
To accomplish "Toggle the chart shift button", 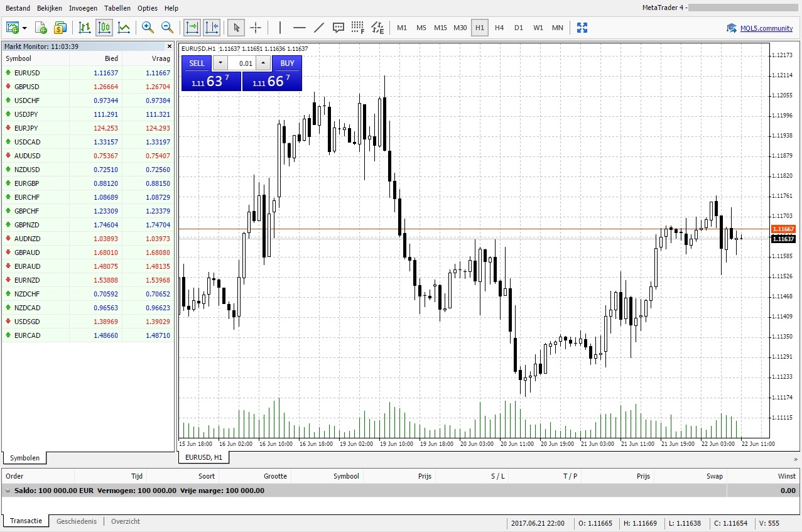I will [212, 28].
